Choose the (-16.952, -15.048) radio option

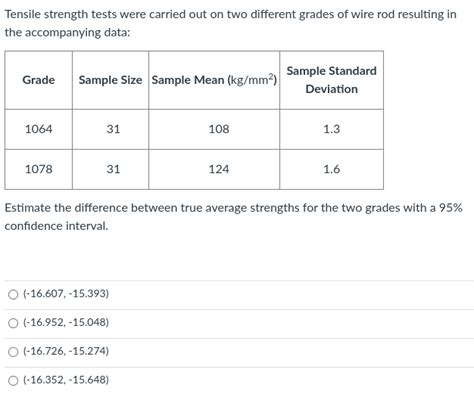13,323
